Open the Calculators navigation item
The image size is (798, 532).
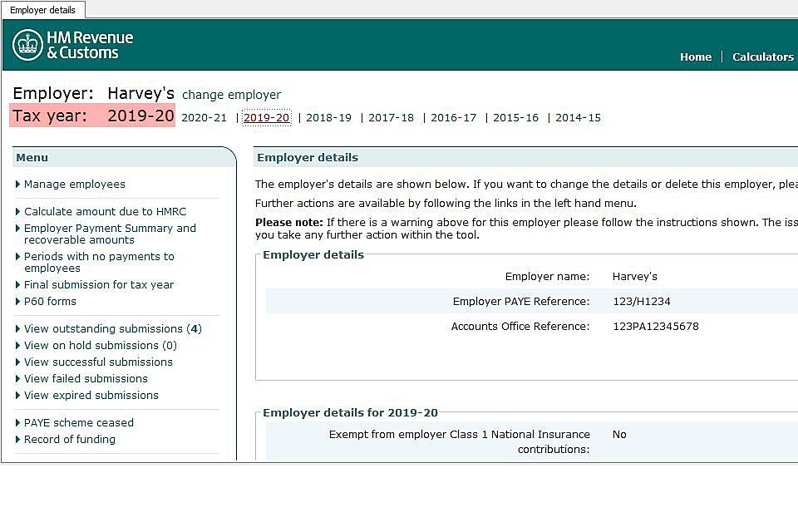(762, 57)
